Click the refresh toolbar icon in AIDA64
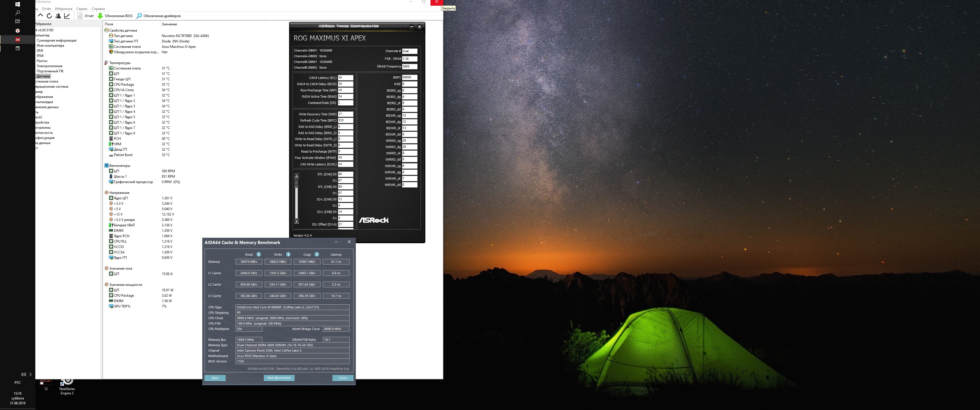 (x=49, y=16)
